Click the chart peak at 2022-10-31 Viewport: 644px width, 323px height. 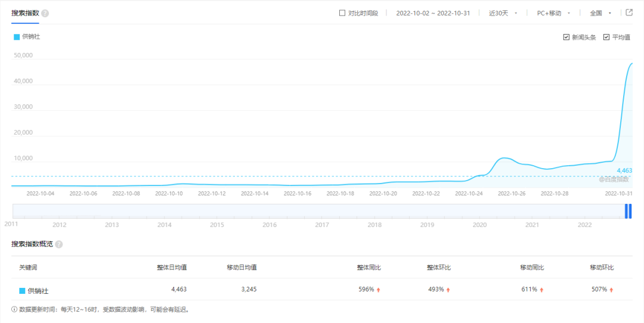click(x=631, y=63)
